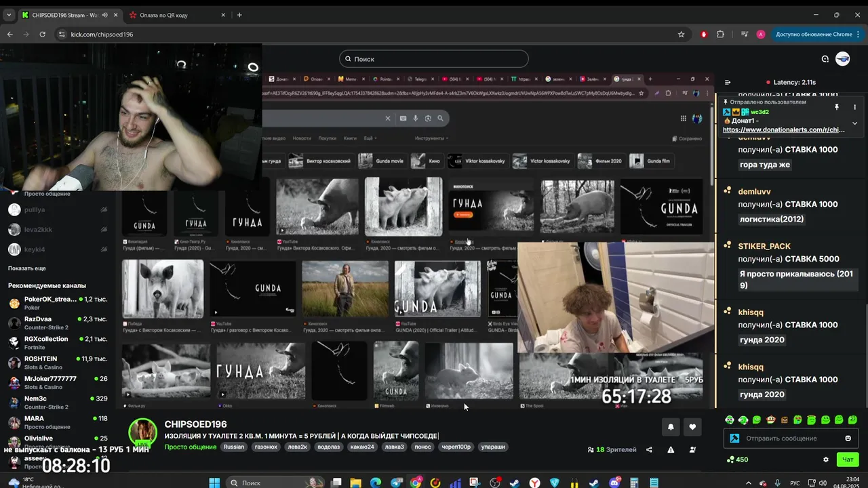Viewport: 868px width, 488px height.
Task: Open the donationalerts link in pinned message
Action: point(784,129)
